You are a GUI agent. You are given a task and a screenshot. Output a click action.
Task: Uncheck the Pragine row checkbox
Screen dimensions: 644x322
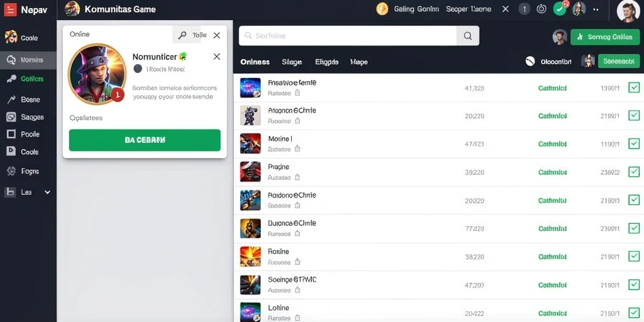pos(634,172)
